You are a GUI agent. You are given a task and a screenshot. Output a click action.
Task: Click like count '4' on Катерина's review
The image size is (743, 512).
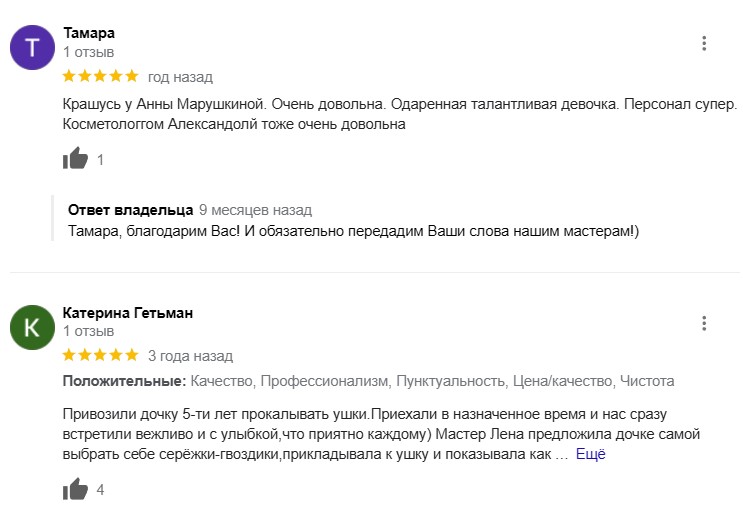pyautogui.click(x=100, y=489)
